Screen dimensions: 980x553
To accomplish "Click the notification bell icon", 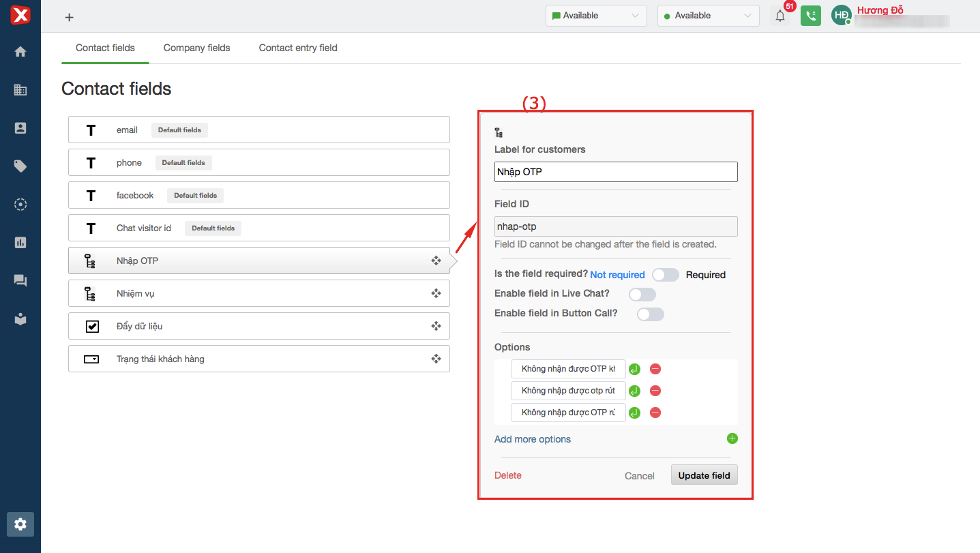I will pos(780,16).
